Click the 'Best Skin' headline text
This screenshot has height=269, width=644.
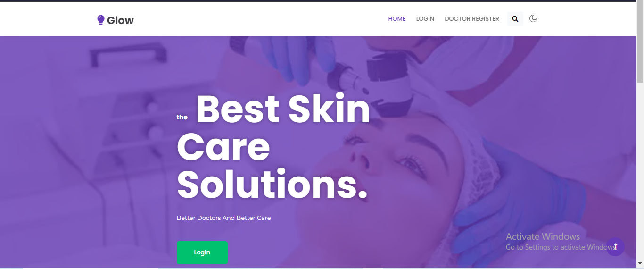[x=283, y=109]
